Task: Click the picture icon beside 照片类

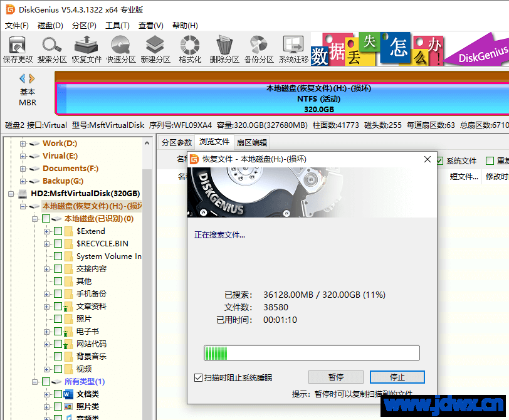Action: (x=68, y=407)
